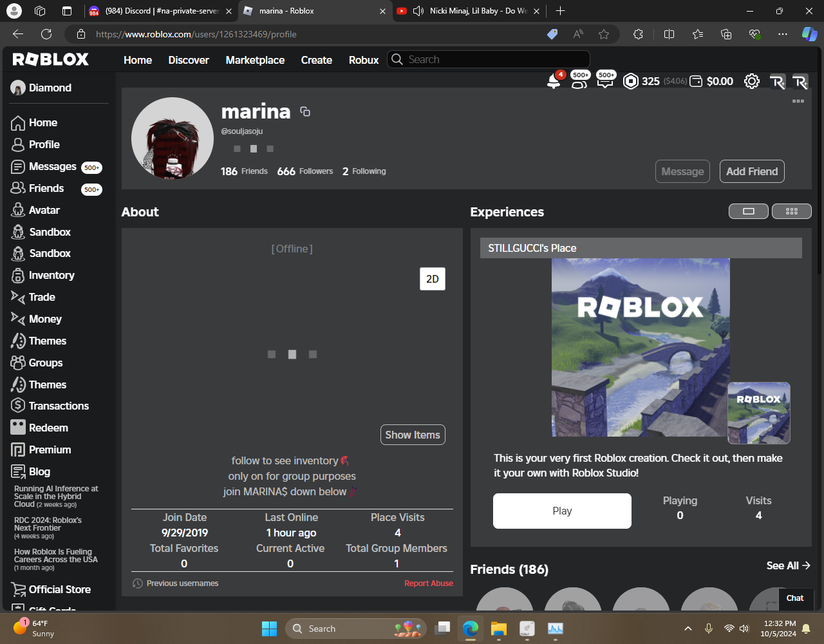The image size is (824, 644).
Task: Open Create in the top navigation
Action: (317, 60)
